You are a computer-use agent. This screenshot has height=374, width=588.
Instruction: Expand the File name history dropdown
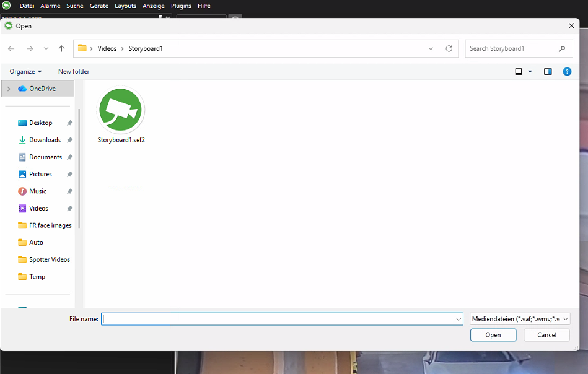tap(459, 320)
